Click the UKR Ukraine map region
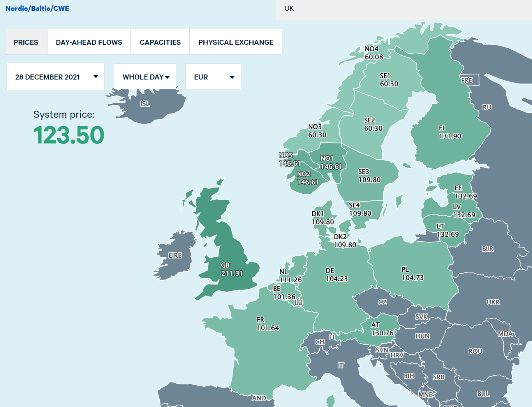 coord(493,302)
